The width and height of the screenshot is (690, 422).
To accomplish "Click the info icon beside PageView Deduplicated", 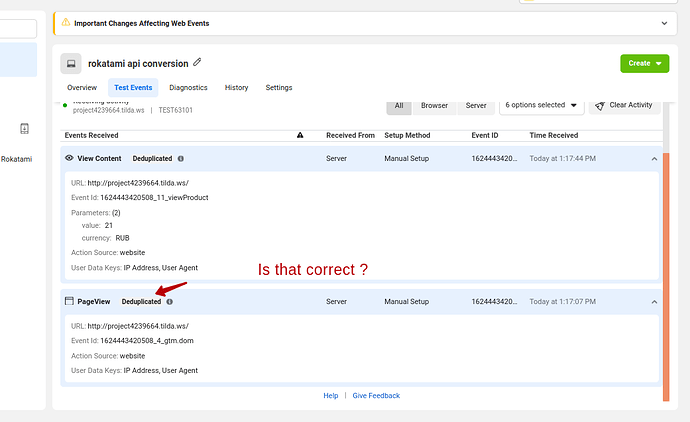I will point(169,301).
